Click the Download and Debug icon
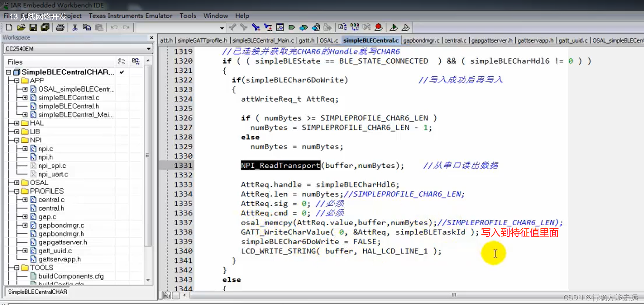This screenshot has height=305, width=644. tap(393, 27)
